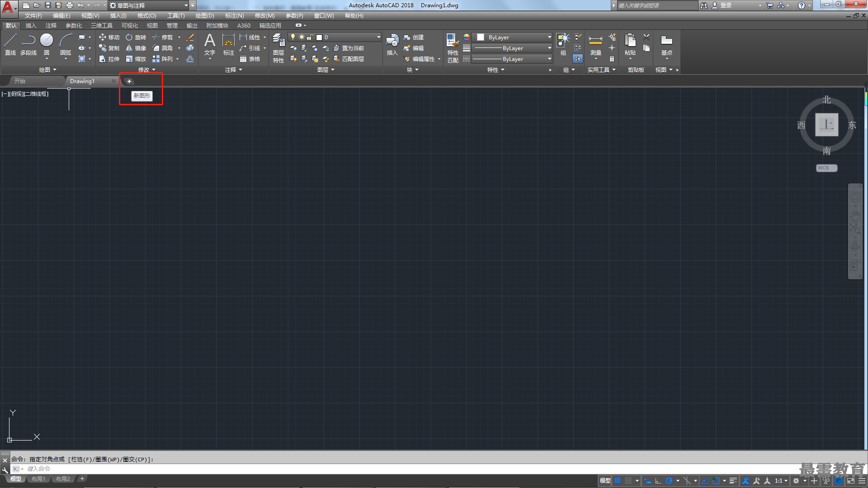
Task: Expand the 绘图 panel flyout
Action: tap(48, 70)
